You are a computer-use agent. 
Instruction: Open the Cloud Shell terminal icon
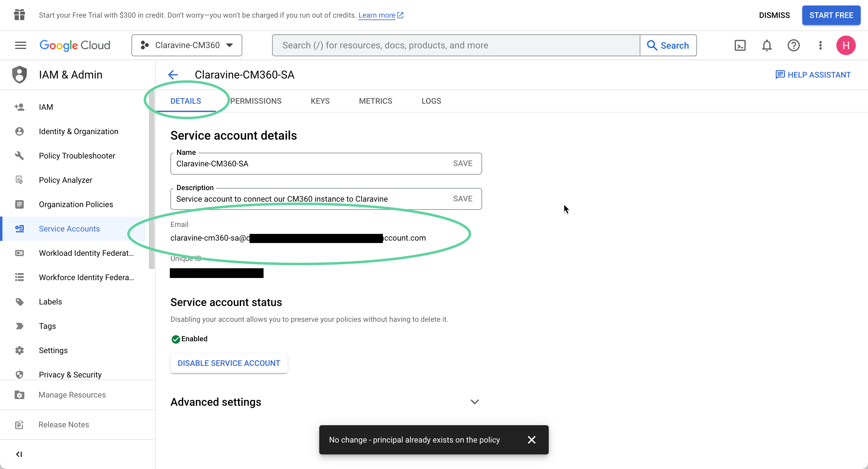tap(740, 45)
